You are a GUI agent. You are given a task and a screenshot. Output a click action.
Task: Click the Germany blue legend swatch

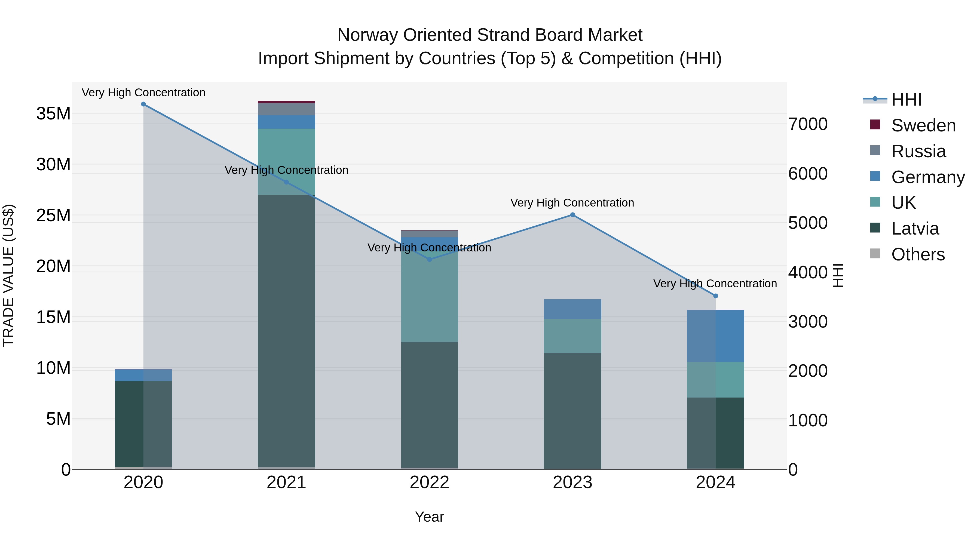click(875, 176)
